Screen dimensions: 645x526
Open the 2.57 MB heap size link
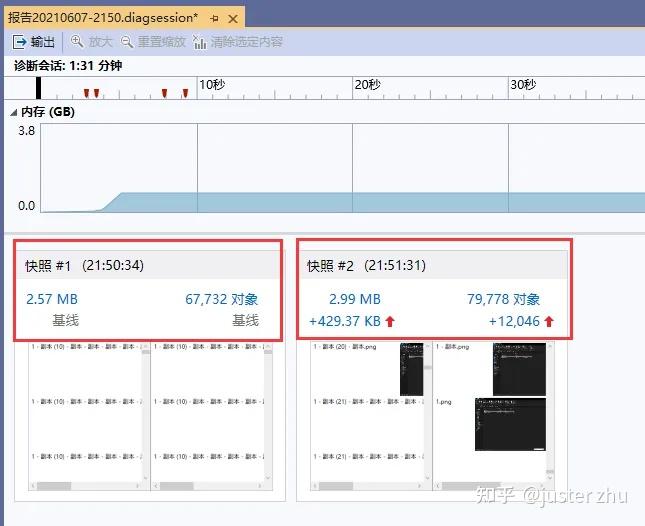coord(52,299)
